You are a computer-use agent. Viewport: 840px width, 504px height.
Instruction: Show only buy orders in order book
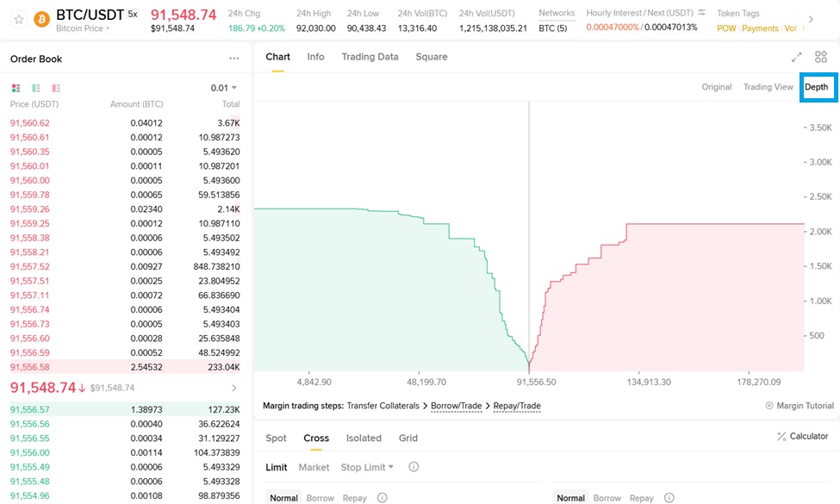pyautogui.click(x=35, y=88)
